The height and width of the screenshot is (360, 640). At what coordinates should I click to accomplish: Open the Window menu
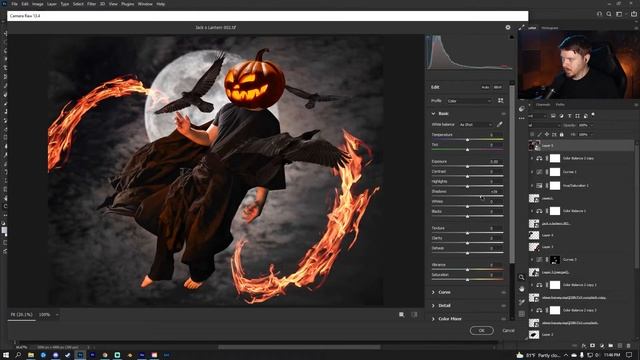145,4
